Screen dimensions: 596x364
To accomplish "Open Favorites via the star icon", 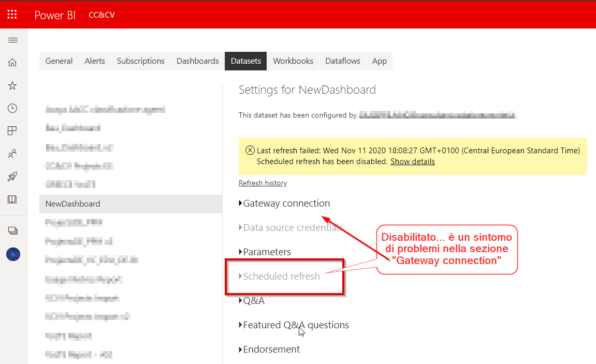I will 13,85.
